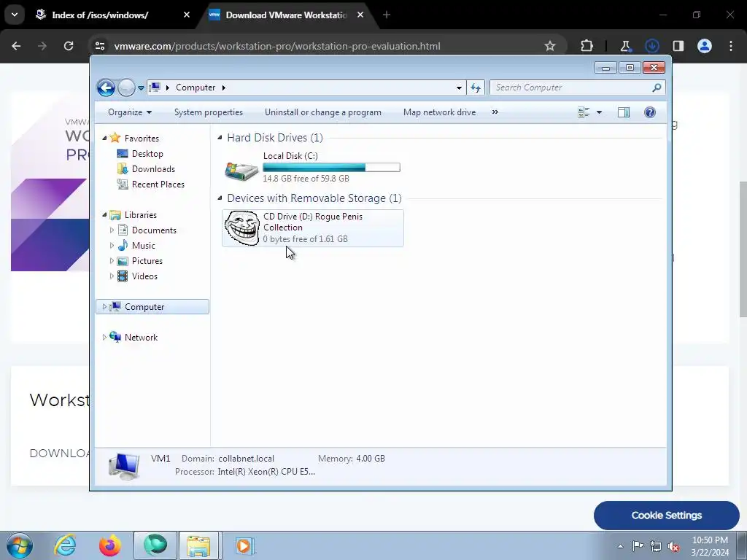Click Local Disk (C:) usage bar
The image size is (747, 560).
[x=331, y=167]
